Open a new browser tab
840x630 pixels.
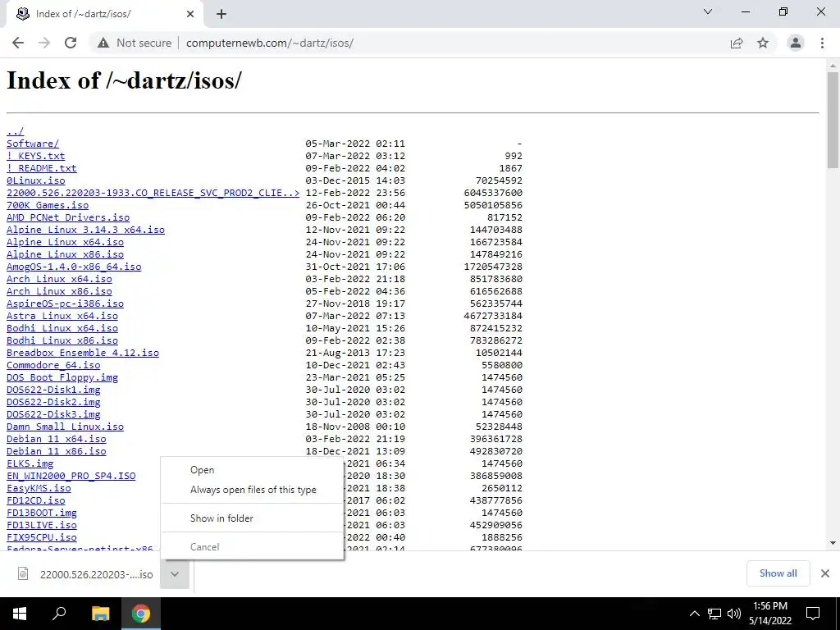coord(221,14)
